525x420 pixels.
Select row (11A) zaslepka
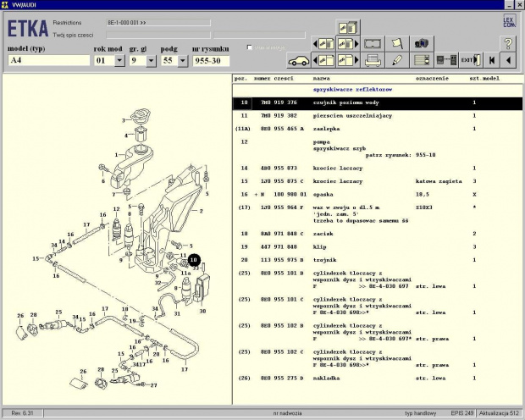pos(378,129)
